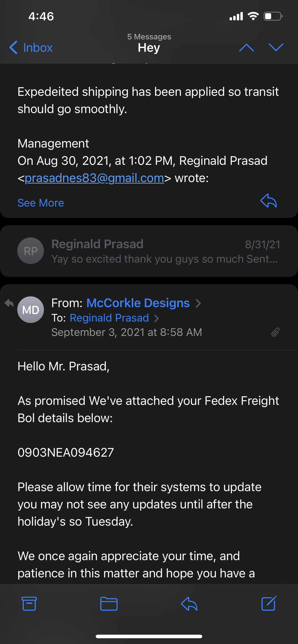
Task: Open the prasadnes83@gmail.com email link
Action: (x=94, y=178)
